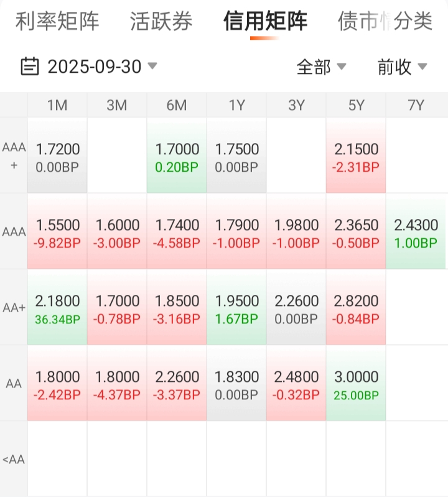448x497 pixels.
Task: Click the AAA 7Y cell showing 2.4300
Action: tap(416, 232)
